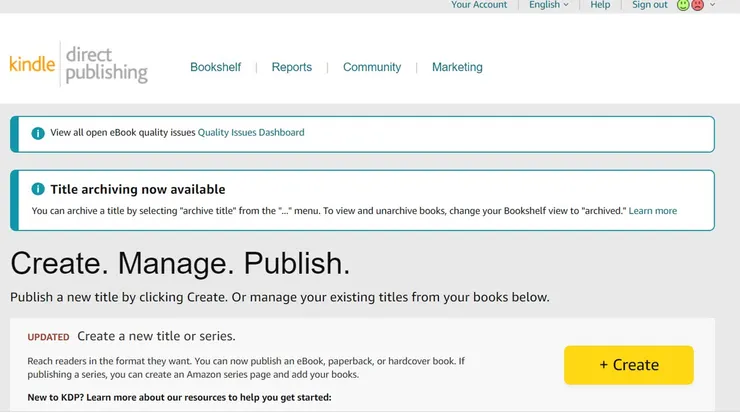Open the Community tab
The width and height of the screenshot is (740, 413).
pos(372,67)
